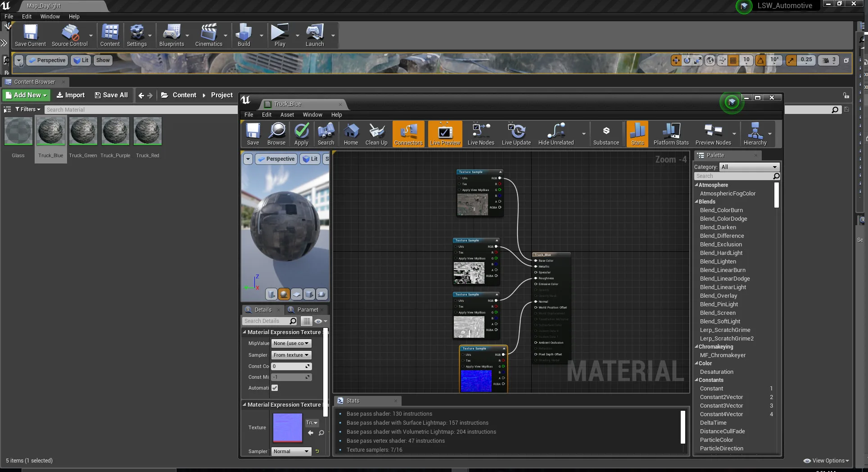The image size is (868, 472).
Task: Toggle Live Update
Action: click(516, 134)
